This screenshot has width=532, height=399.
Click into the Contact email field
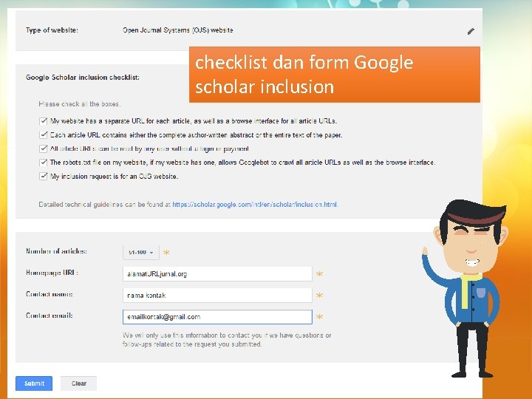(217, 316)
